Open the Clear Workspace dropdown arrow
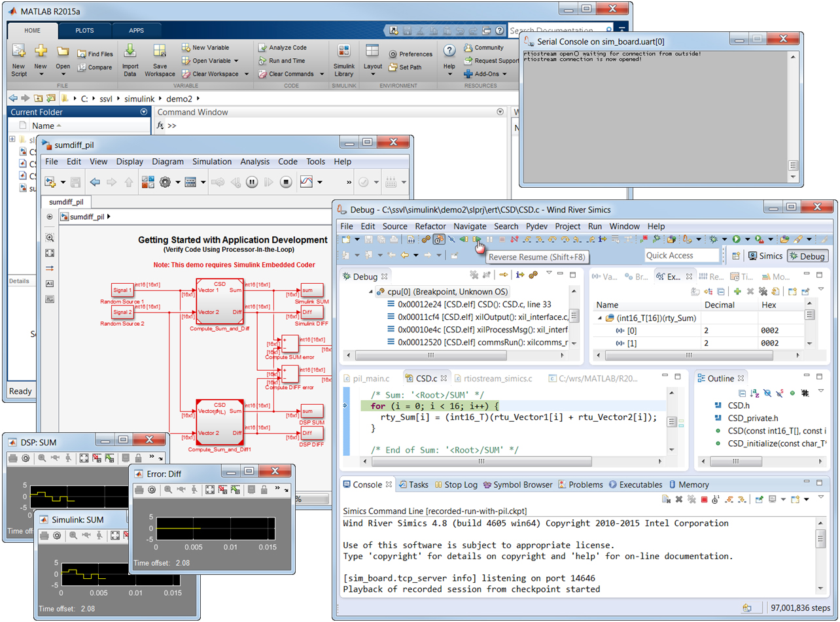The width and height of the screenshot is (840, 622). click(x=247, y=74)
